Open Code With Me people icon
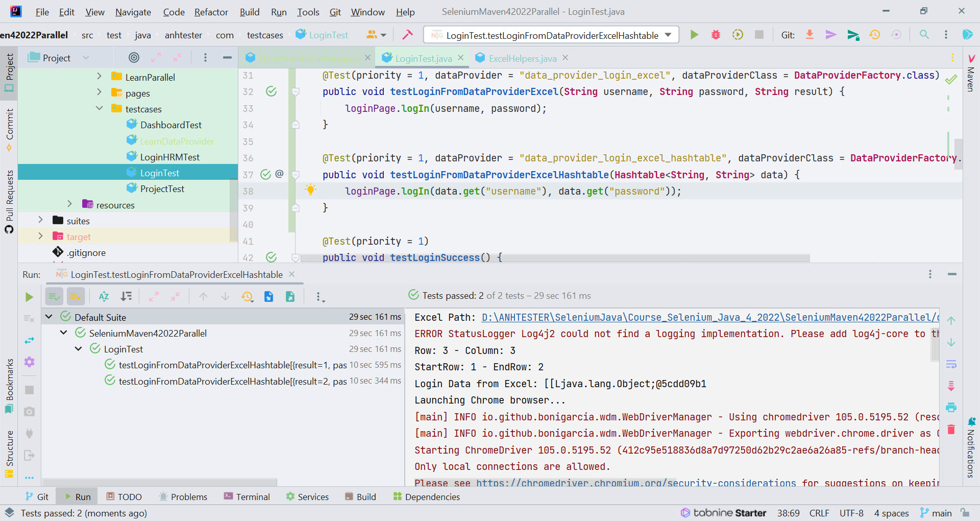The height and width of the screenshot is (521, 980). click(376, 35)
